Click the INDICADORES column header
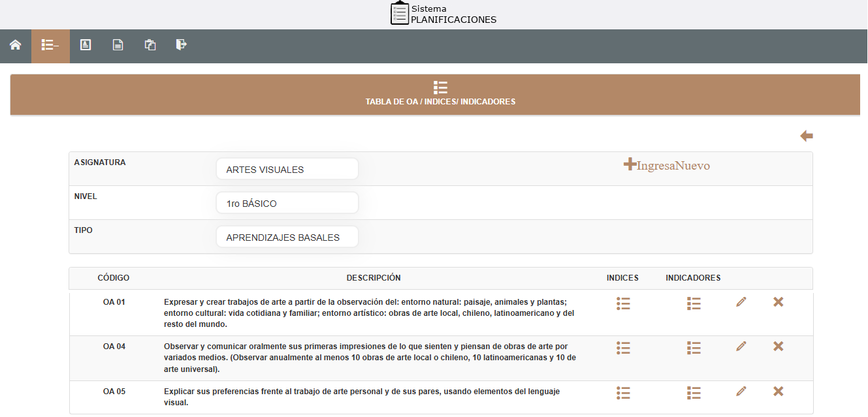 [x=693, y=278]
